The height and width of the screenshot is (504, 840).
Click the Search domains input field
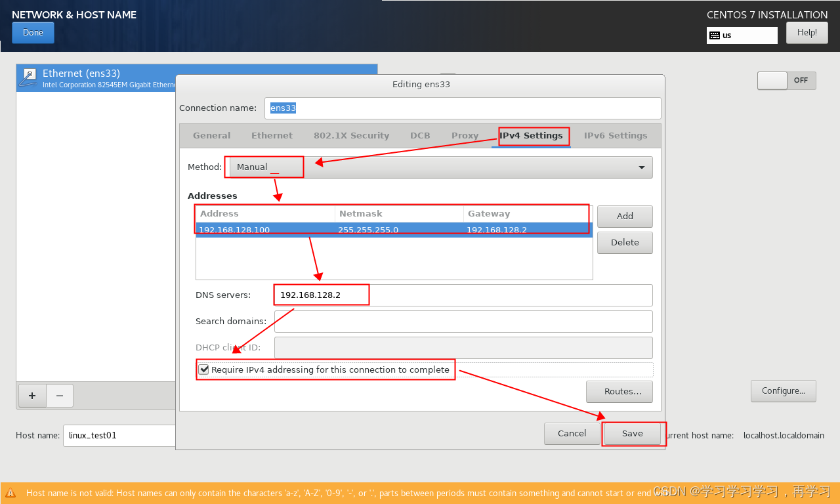[x=463, y=322]
